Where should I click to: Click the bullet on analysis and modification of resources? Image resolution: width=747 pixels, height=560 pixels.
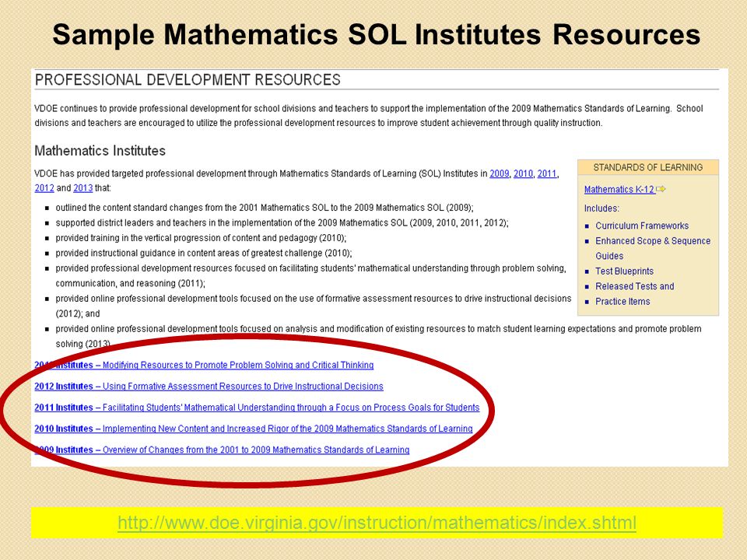[378, 336]
